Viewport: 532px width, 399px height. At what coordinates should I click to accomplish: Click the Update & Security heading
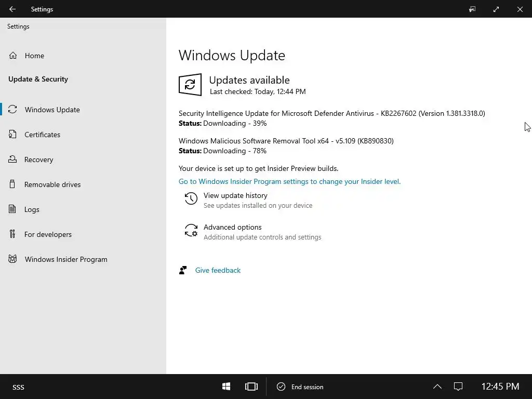(x=38, y=79)
